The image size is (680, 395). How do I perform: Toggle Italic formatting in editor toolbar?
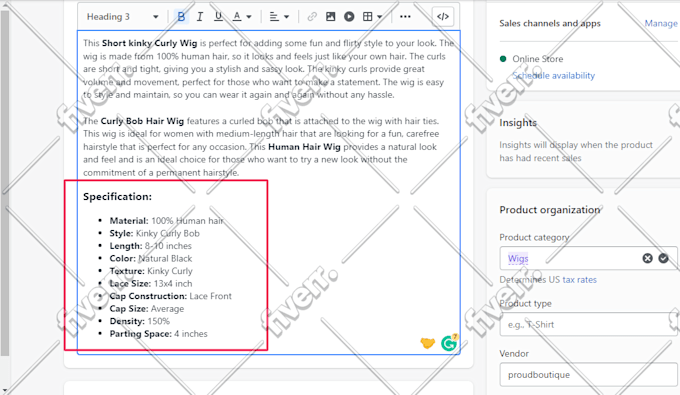click(x=199, y=16)
